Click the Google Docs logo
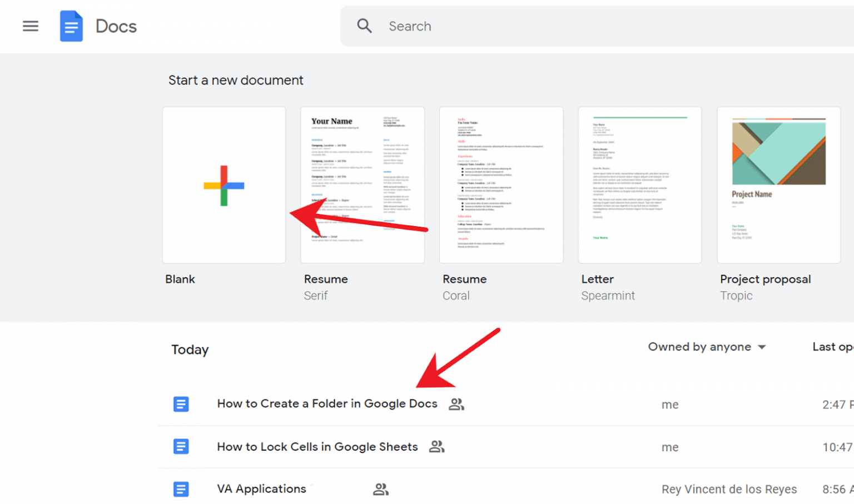The image size is (854, 504). (71, 26)
